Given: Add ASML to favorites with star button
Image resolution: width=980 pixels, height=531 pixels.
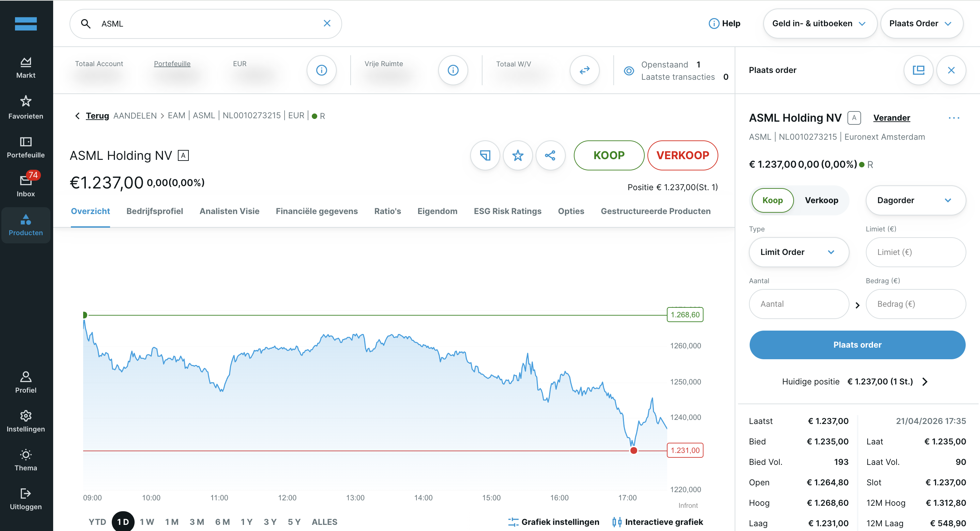Looking at the screenshot, I should pyautogui.click(x=517, y=155).
